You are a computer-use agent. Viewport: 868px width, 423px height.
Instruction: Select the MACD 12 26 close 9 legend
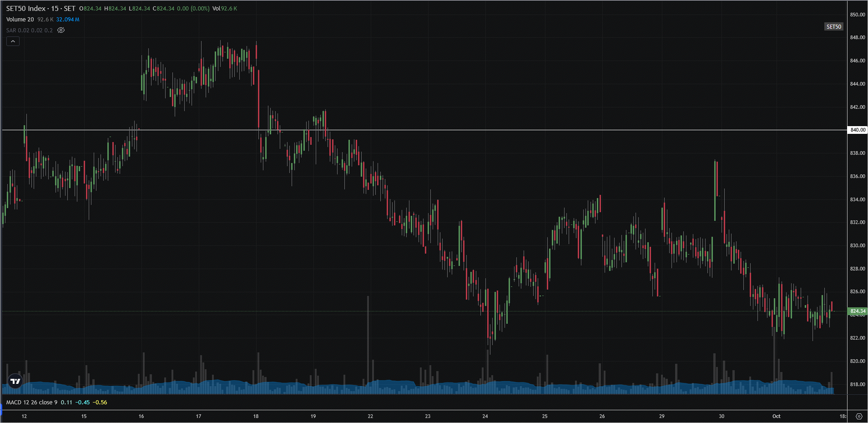click(x=32, y=403)
